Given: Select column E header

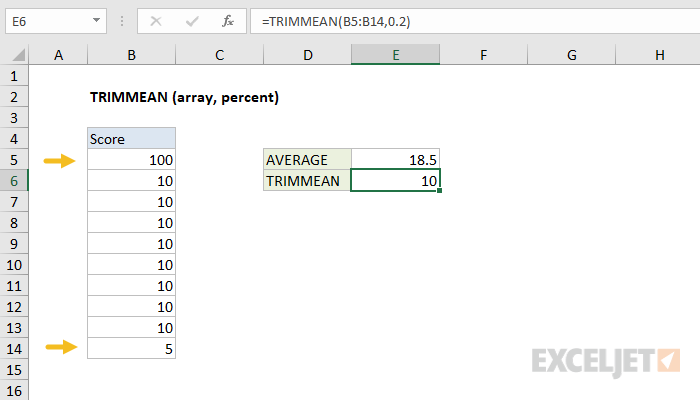Looking at the screenshot, I should pyautogui.click(x=396, y=55).
